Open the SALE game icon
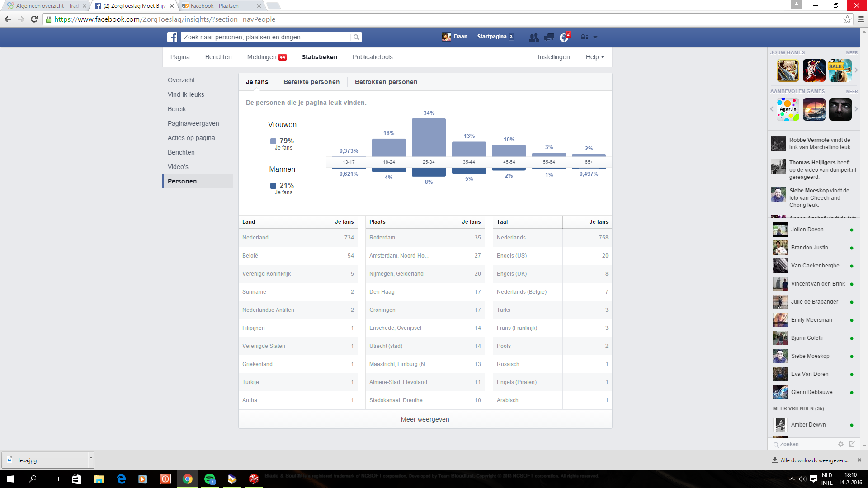The width and height of the screenshot is (868, 488). click(x=840, y=70)
